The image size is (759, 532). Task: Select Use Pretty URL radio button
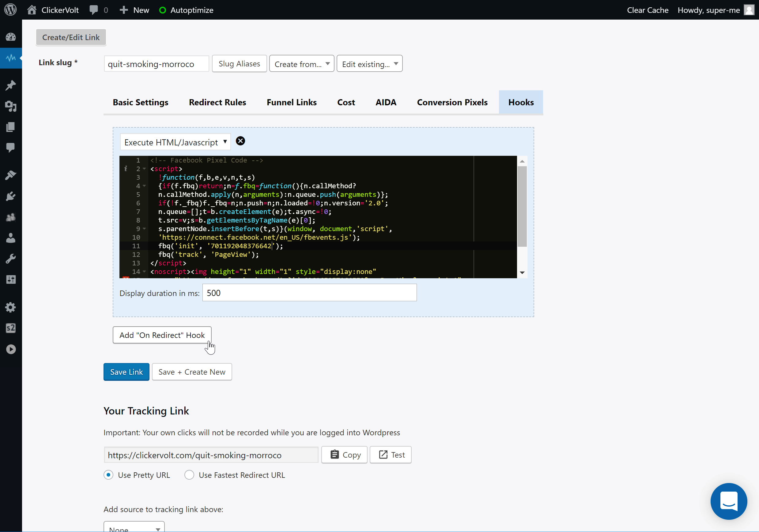click(x=108, y=475)
